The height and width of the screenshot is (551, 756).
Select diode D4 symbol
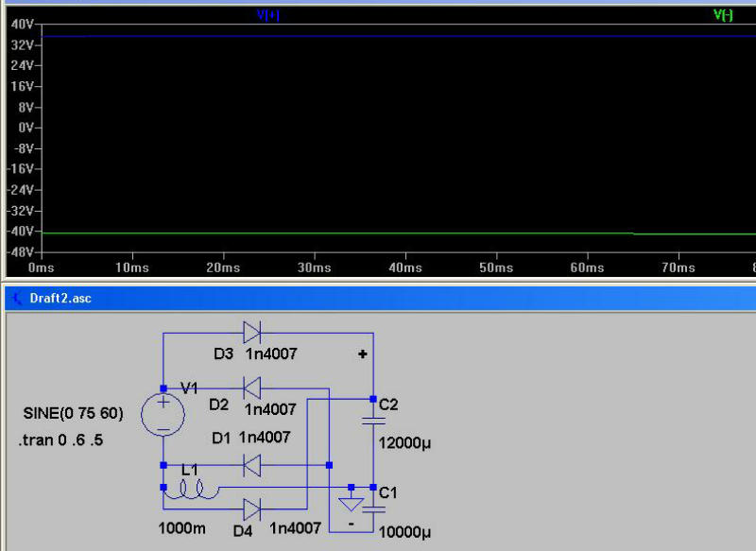pyautogui.click(x=252, y=509)
